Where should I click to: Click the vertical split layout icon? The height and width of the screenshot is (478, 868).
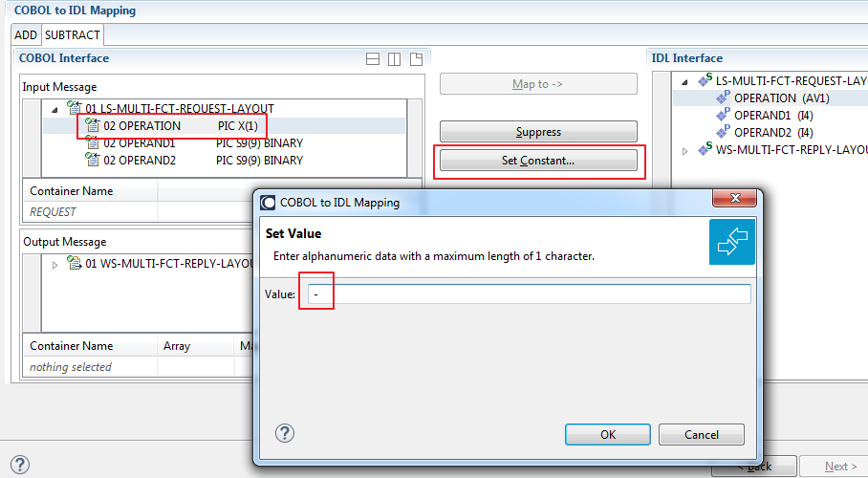click(x=394, y=58)
